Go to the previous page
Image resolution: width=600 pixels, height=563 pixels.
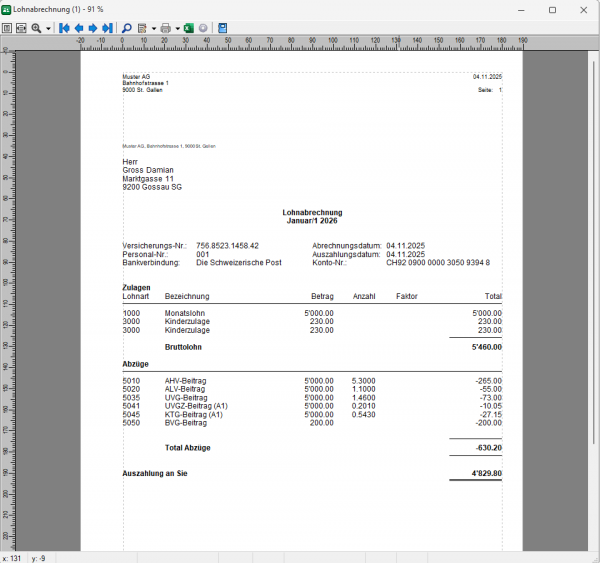tap(78, 28)
